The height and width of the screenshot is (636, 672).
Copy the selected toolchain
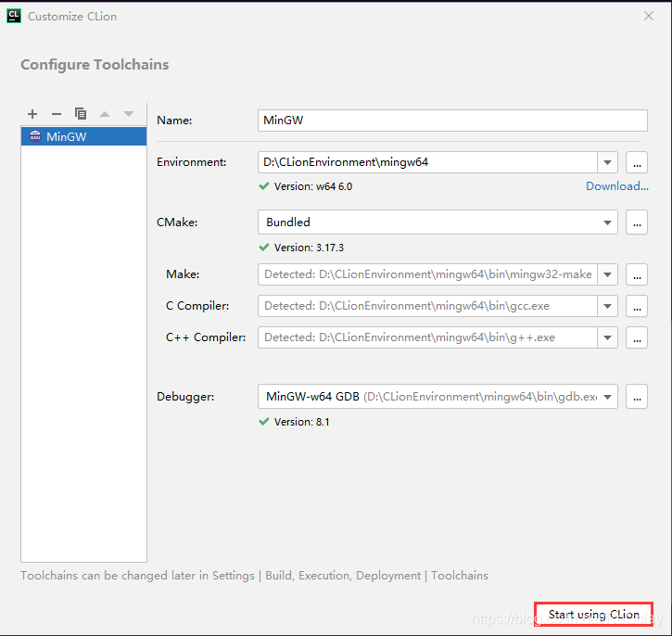80,113
